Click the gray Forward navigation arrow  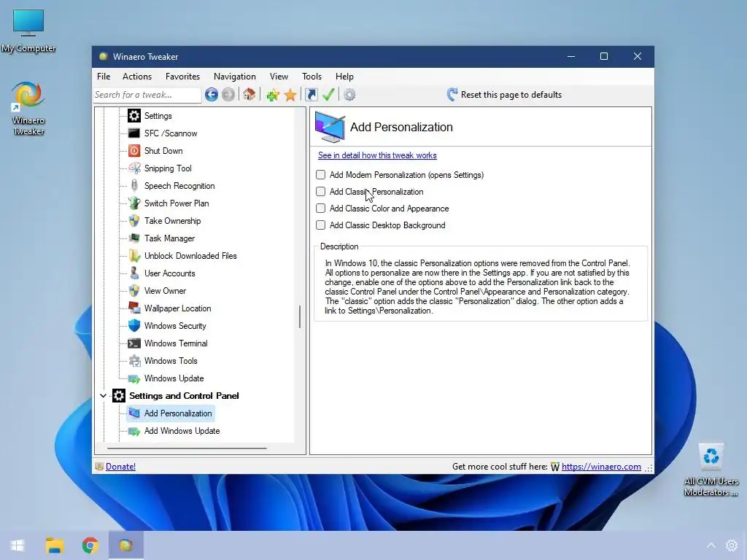tap(228, 95)
